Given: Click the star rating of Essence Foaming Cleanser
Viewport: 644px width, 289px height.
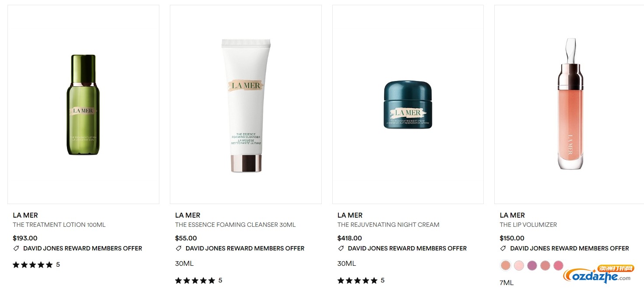Looking at the screenshot, I should click(x=195, y=280).
